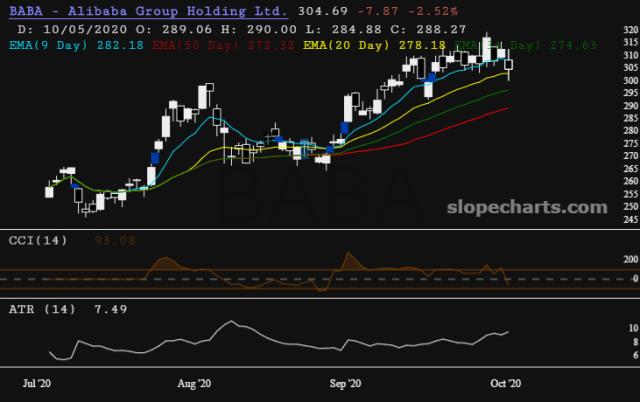Click the Jul '20 date axis label
640x402 pixels.
point(37,383)
